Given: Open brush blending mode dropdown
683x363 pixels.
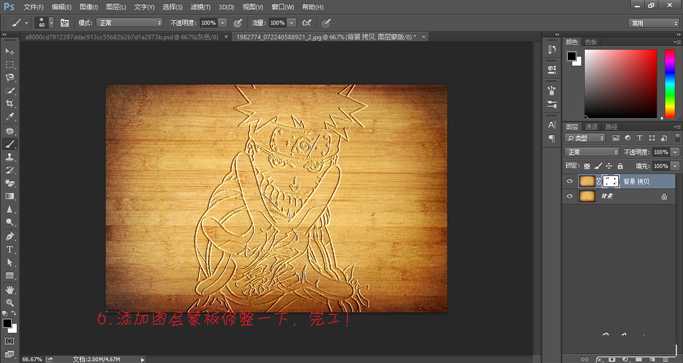Looking at the screenshot, I should (129, 23).
